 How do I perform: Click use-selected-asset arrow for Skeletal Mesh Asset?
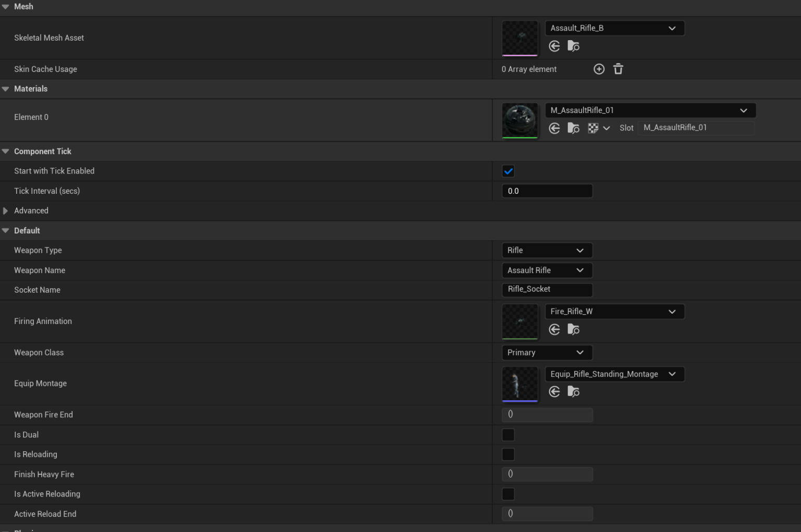(x=554, y=46)
